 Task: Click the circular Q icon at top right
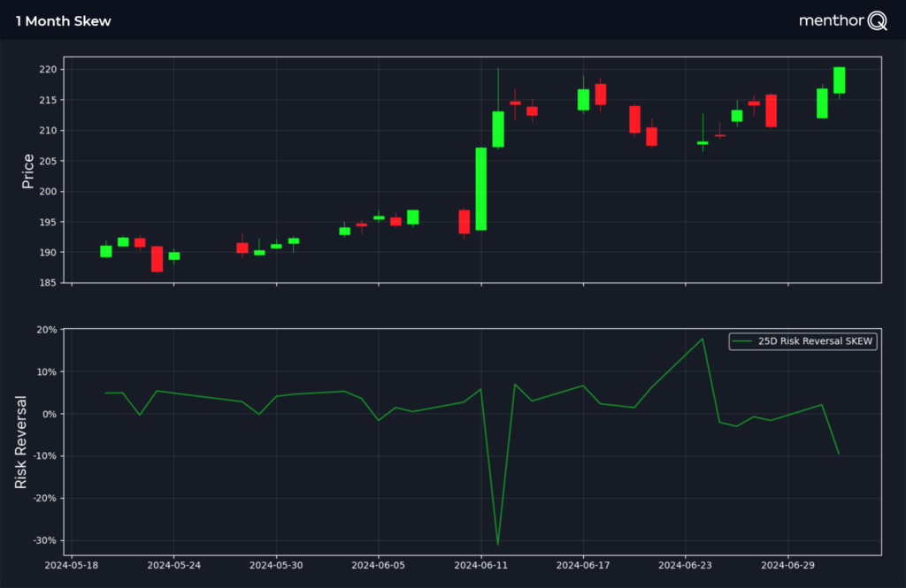point(874,20)
